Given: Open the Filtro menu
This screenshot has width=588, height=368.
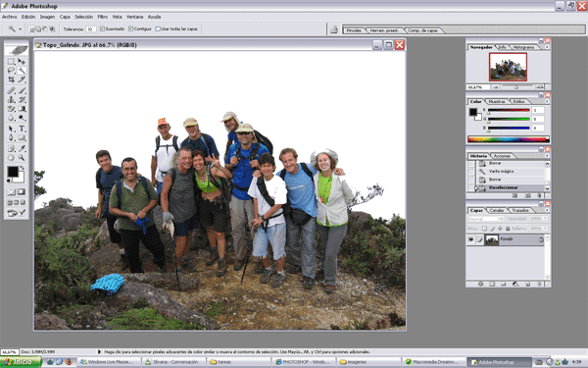Looking at the screenshot, I should 102,17.
